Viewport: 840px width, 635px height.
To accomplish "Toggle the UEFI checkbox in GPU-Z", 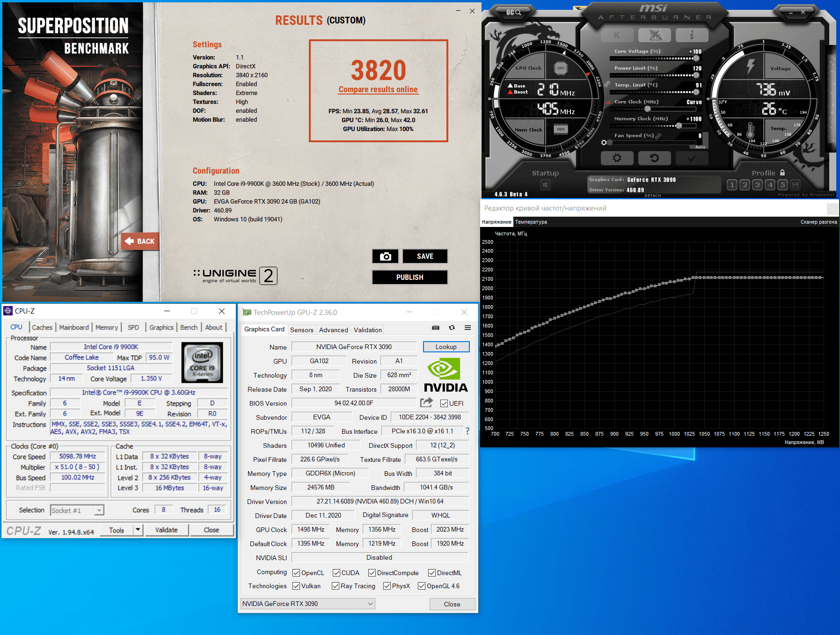I will (444, 403).
